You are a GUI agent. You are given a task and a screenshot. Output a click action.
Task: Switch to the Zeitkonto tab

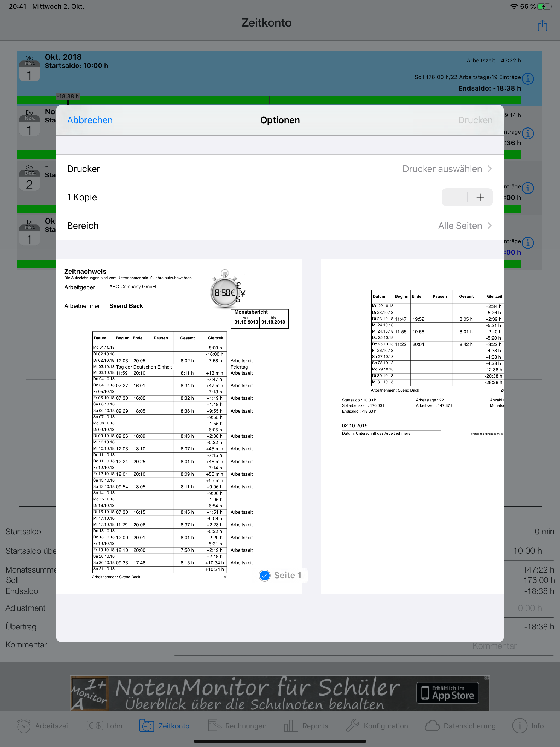pos(165,726)
